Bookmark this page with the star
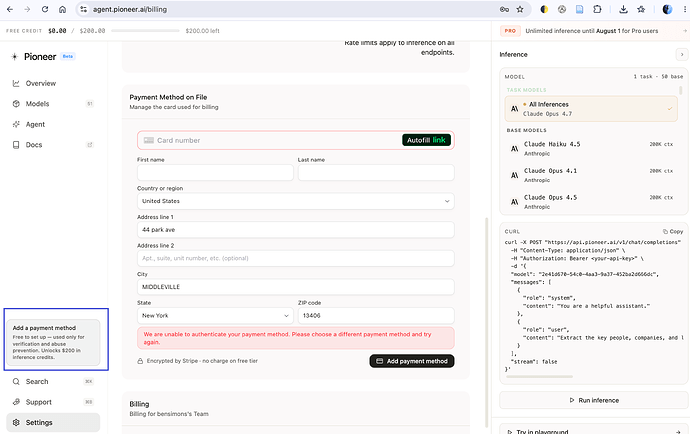The width and height of the screenshot is (690, 434). 520,9
